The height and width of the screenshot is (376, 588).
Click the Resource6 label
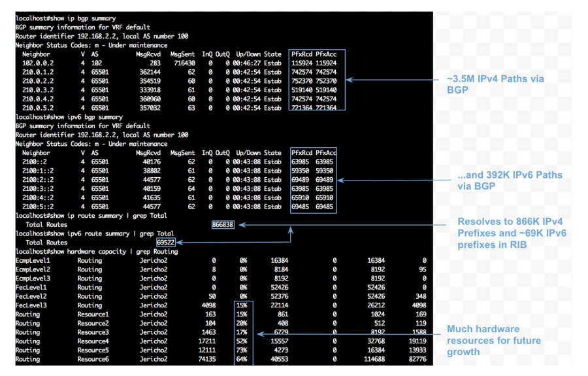coord(93,360)
